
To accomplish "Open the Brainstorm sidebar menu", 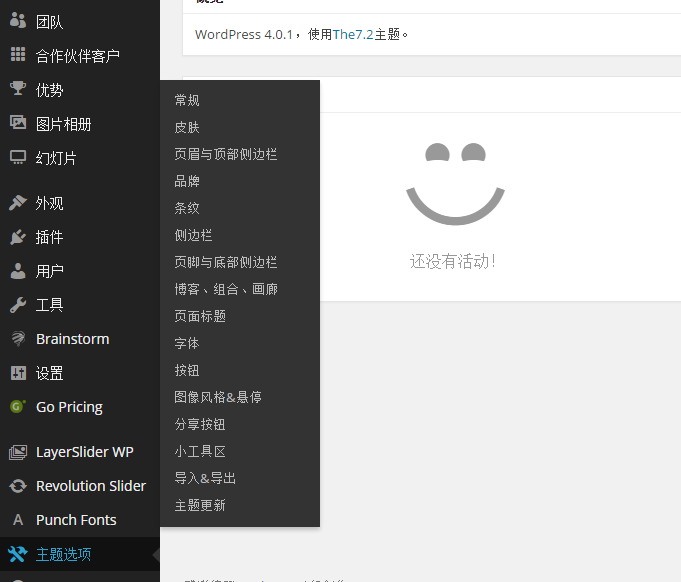I will [x=72, y=339].
